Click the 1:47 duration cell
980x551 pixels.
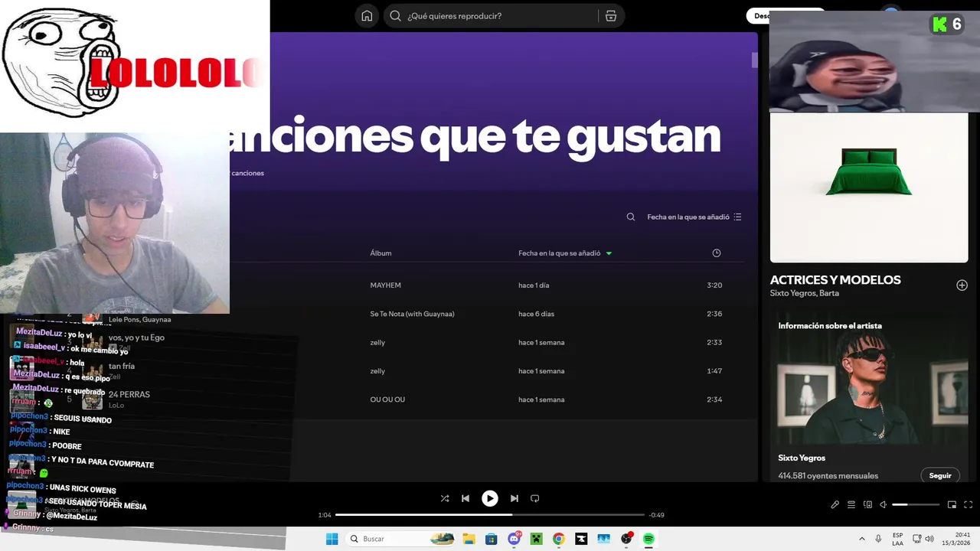click(x=714, y=371)
